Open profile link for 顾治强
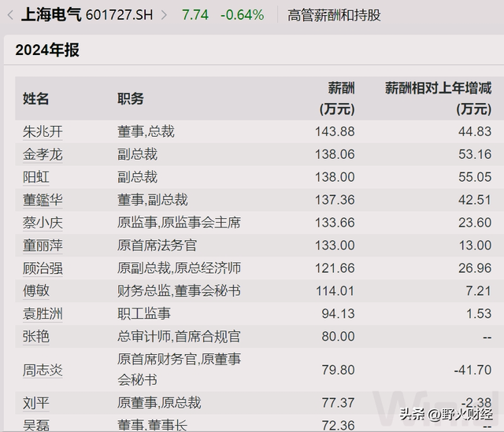 pos(43,268)
